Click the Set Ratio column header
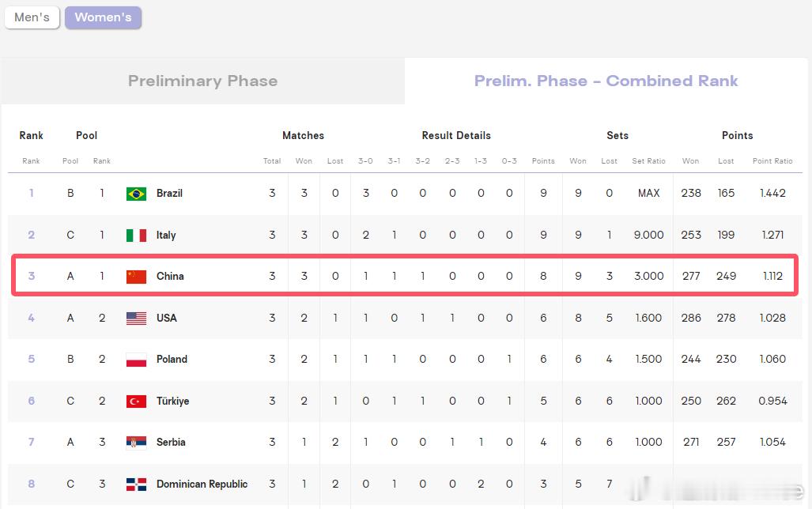 [x=648, y=161]
